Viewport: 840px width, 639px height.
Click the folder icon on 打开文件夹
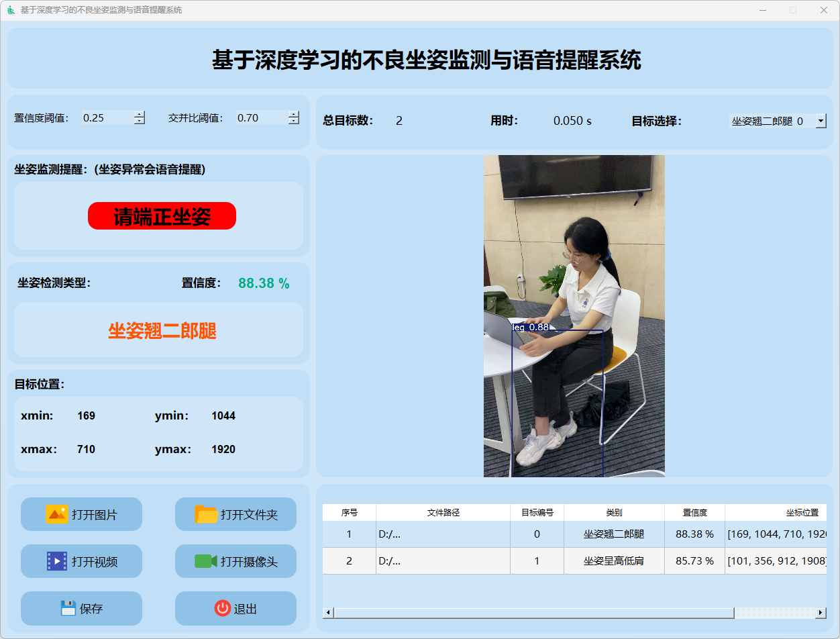(206, 514)
